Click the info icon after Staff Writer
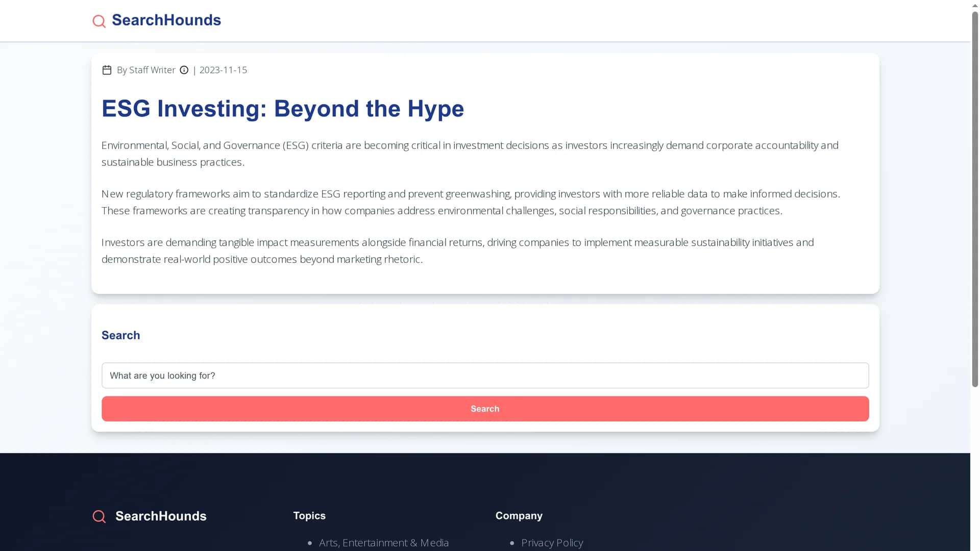This screenshot has width=980, height=551. (x=184, y=70)
